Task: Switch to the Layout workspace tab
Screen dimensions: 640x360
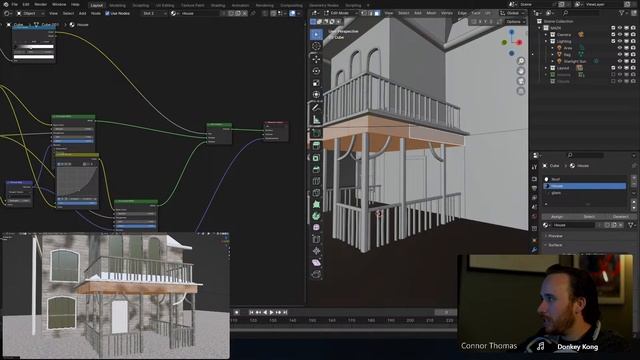Action: click(x=97, y=5)
